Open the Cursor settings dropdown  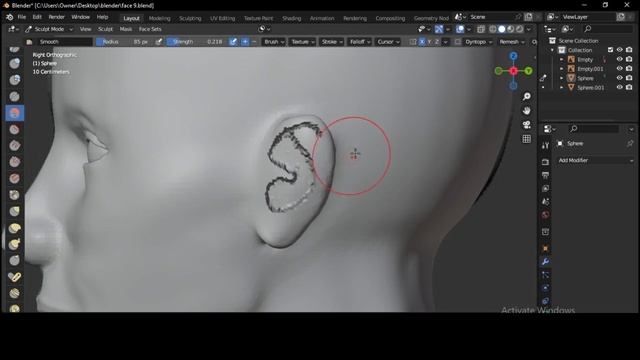click(388, 42)
